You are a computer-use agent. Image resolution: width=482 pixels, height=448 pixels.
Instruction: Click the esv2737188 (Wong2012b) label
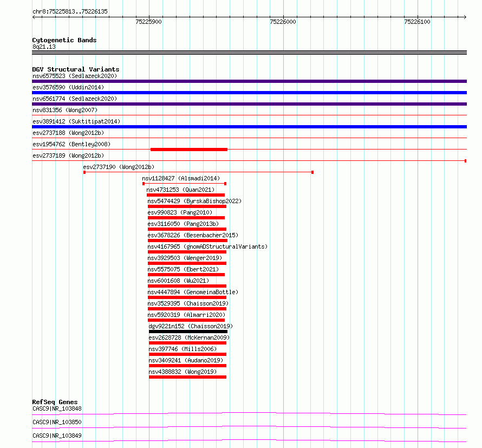[68, 133]
